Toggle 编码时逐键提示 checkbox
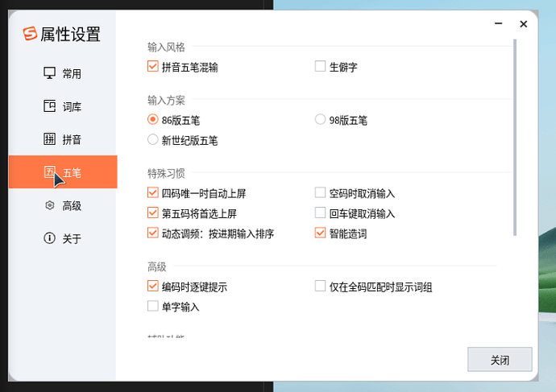Screen dimensions: 556x392 [153, 286]
